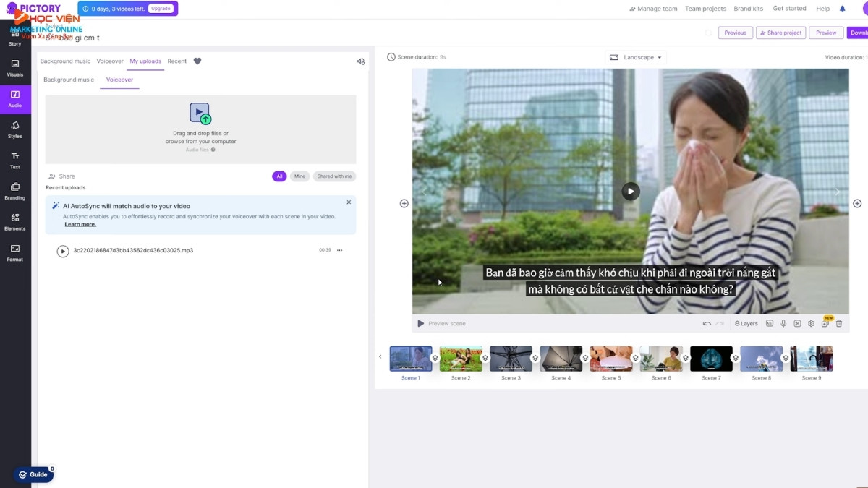Screen dimensions: 868x488
Task: Select the Styles sidebar icon
Action: pyautogui.click(x=14, y=129)
